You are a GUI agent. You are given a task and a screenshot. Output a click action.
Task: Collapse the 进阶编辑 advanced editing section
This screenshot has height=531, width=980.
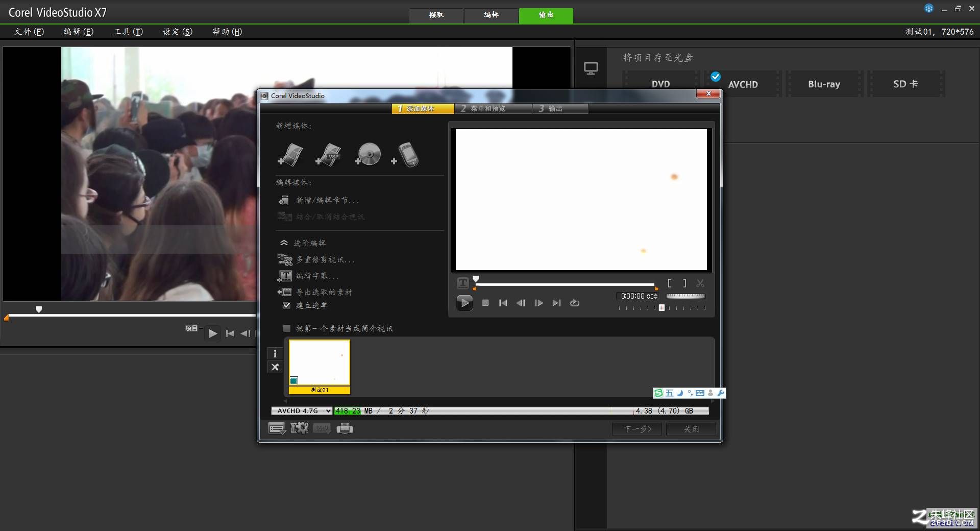pyautogui.click(x=284, y=243)
